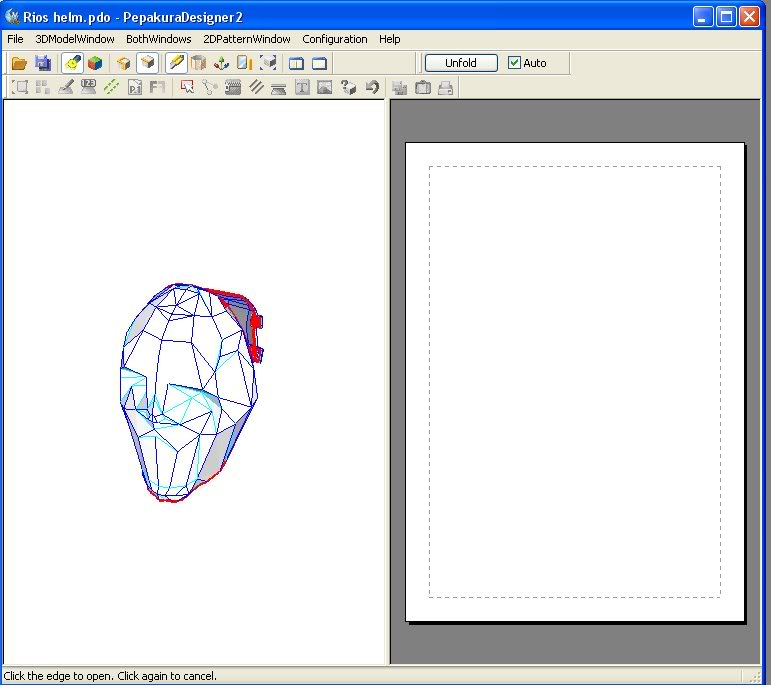Click the printer print icon

point(445,88)
